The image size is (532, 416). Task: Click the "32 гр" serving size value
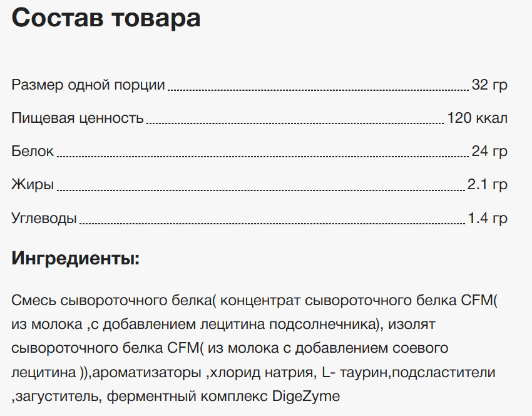(489, 85)
